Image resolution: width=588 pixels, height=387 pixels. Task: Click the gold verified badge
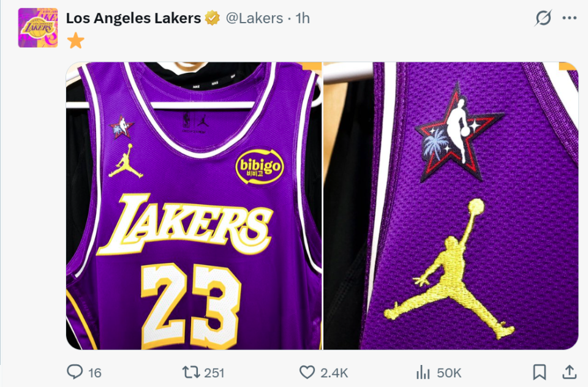(213, 18)
